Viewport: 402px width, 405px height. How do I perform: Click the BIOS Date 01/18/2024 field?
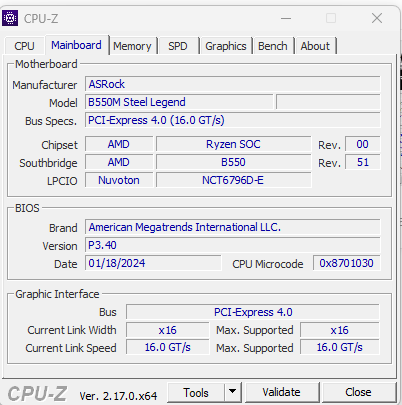(x=153, y=263)
